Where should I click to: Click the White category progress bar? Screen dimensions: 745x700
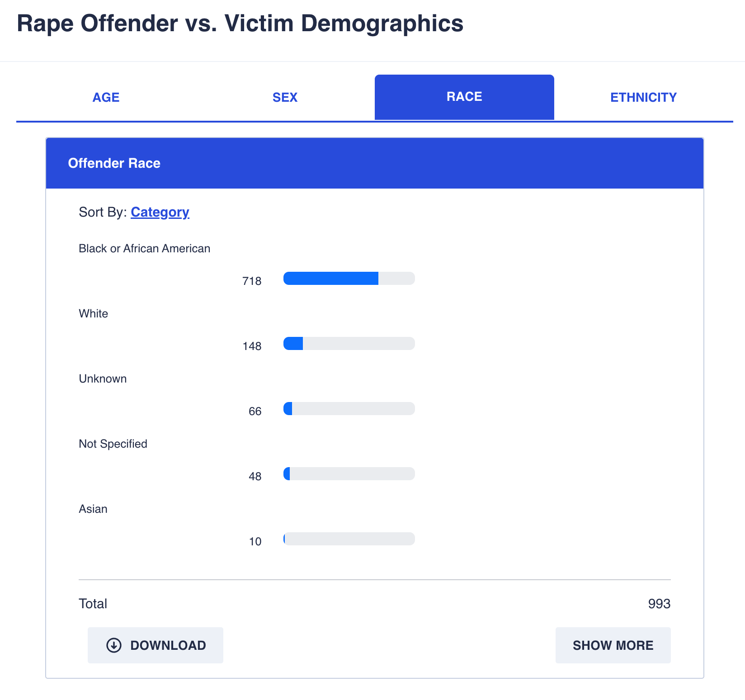pyautogui.click(x=349, y=344)
